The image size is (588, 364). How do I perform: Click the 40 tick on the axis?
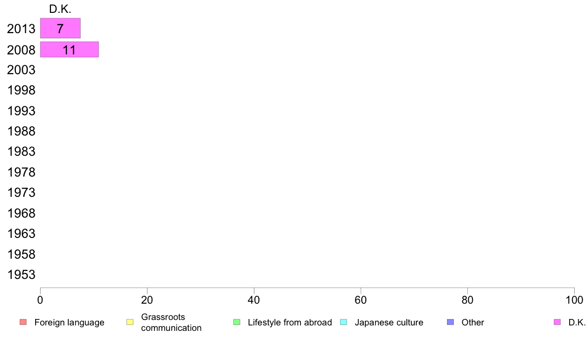pyautogui.click(x=254, y=300)
